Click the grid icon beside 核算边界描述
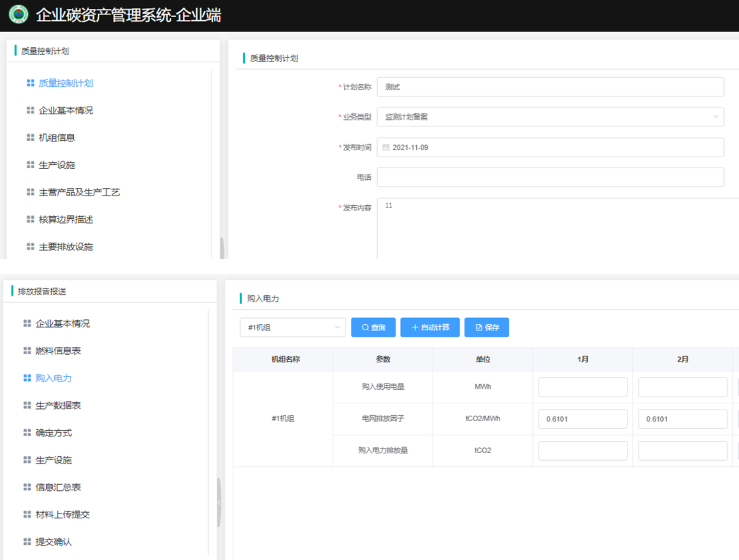This screenshot has height=560, width=739. (x=30, y=219)
